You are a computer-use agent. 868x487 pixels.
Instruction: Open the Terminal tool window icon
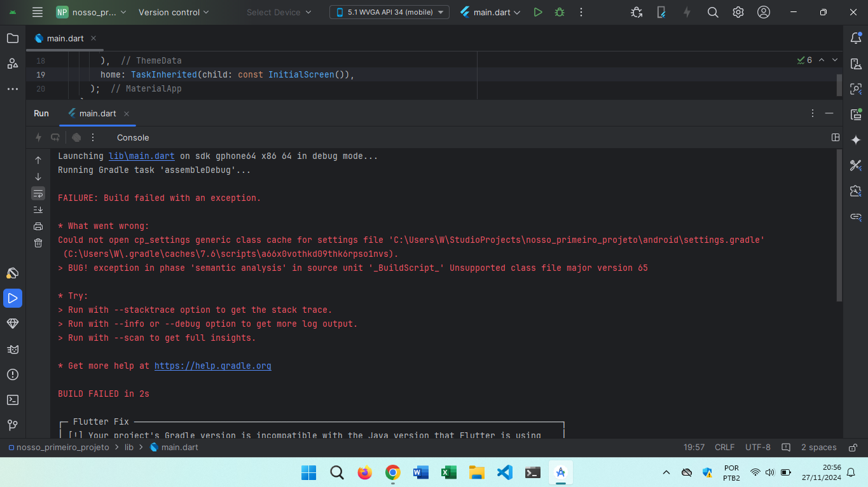point(13,400)
